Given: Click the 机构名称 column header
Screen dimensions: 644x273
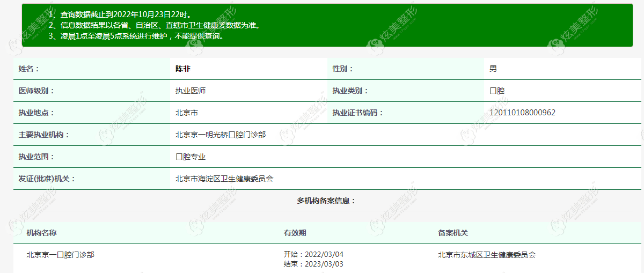Looking at the screenshot, I should point(42,233).
